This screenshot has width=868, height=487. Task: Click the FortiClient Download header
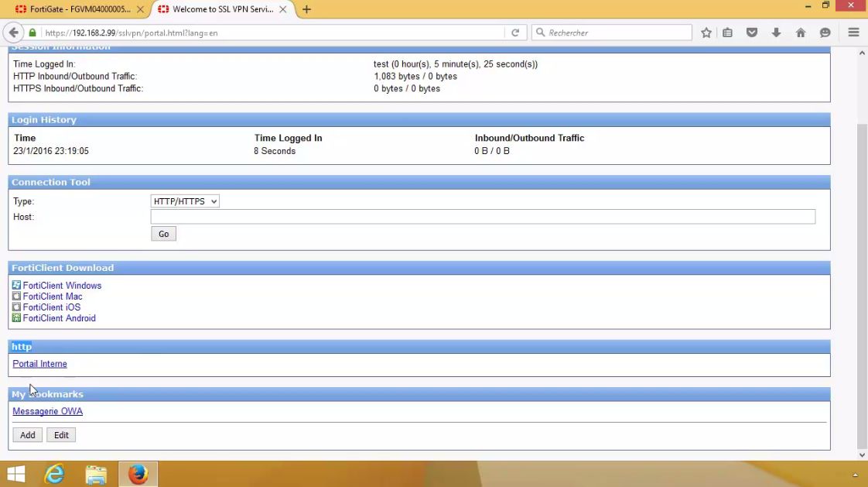(419, 268)
